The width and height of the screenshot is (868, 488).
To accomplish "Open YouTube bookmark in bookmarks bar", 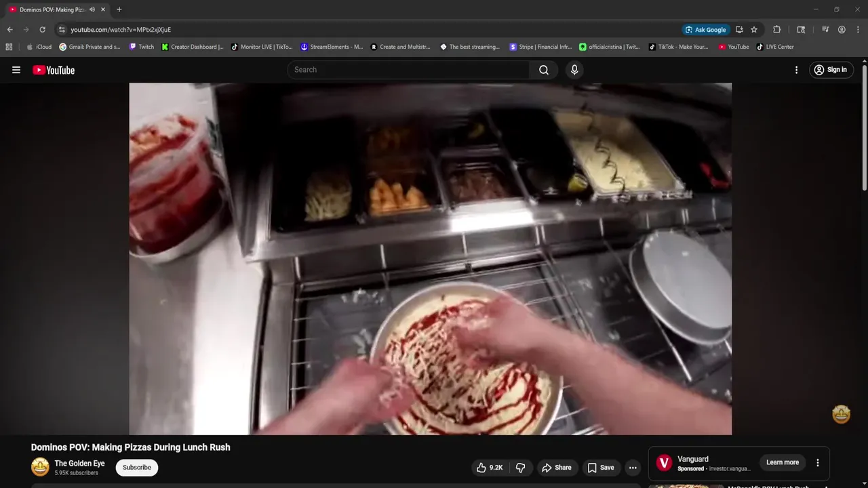I will [734, 47].
